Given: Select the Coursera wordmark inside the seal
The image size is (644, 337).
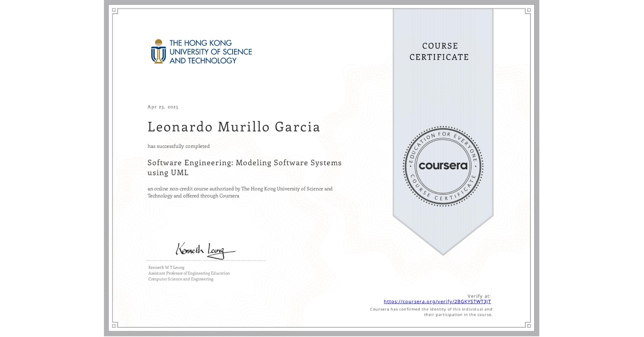Looking at the screenshot, I should 443,165.
